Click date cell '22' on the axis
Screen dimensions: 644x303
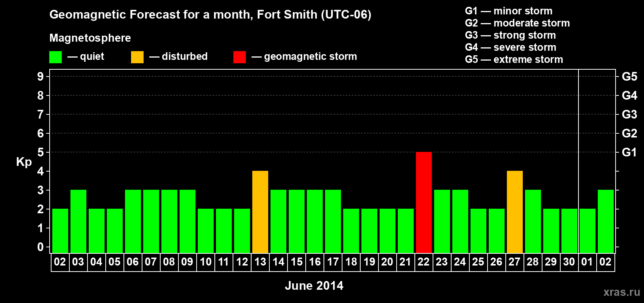(x=424, y=262)
